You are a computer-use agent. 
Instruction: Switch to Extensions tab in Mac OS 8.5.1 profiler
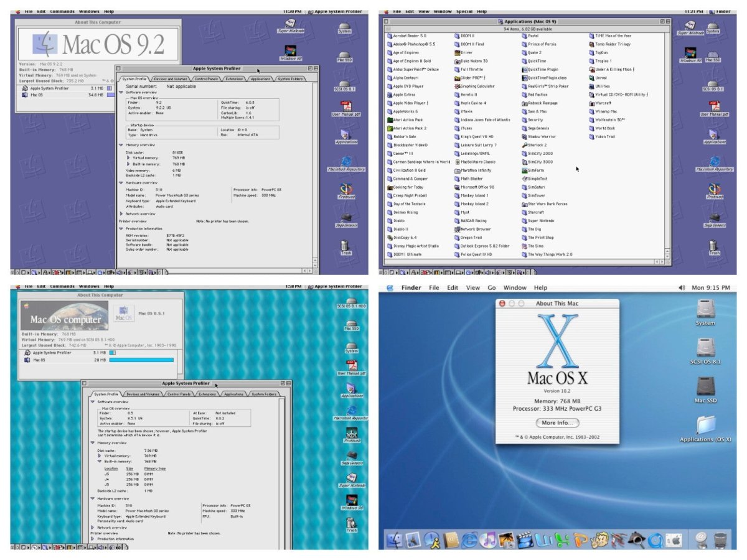click(x=207, y=394)
